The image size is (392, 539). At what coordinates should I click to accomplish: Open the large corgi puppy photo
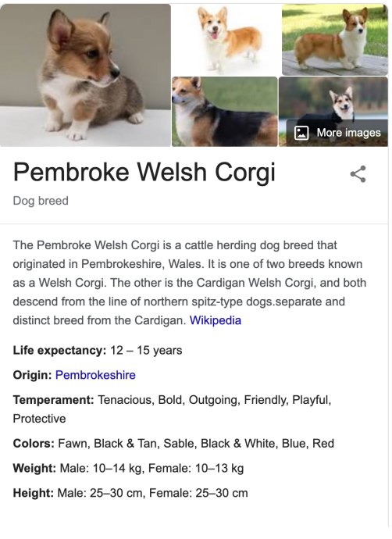click(85, 75)
